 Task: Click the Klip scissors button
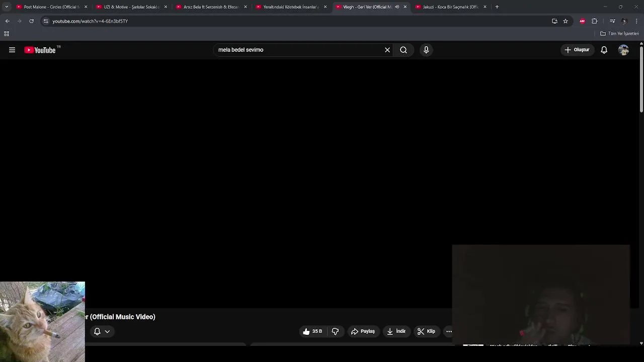[426, 331]
